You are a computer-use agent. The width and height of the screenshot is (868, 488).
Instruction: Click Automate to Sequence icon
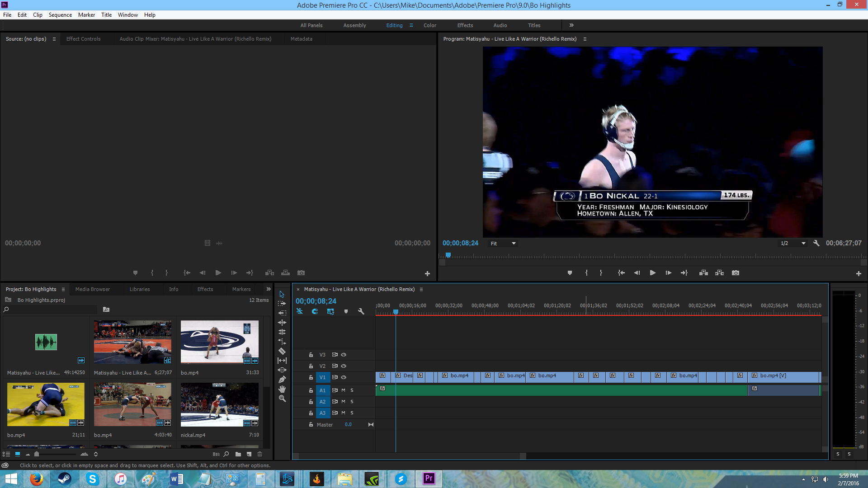(216, 454)
